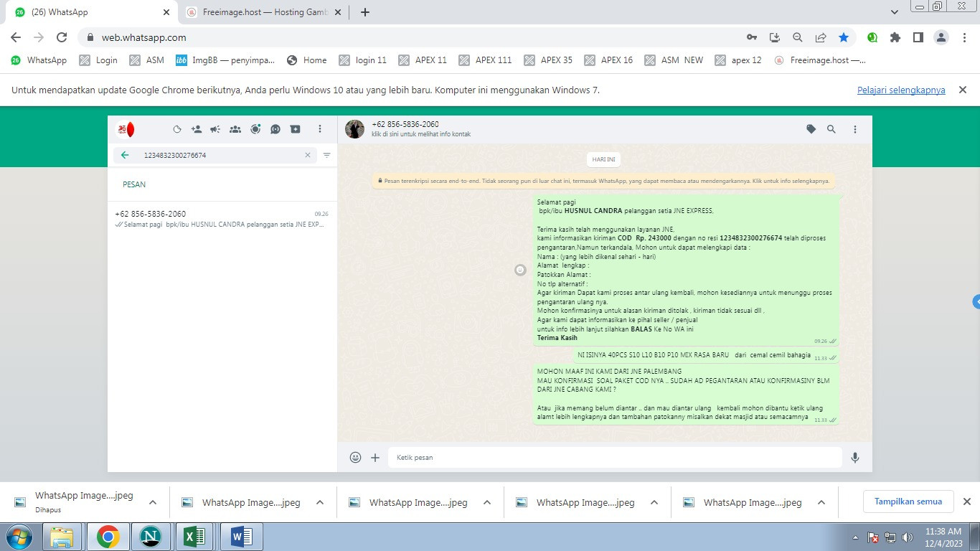Click the 'Tampilkan semua' downloads button

click(908, 501)
